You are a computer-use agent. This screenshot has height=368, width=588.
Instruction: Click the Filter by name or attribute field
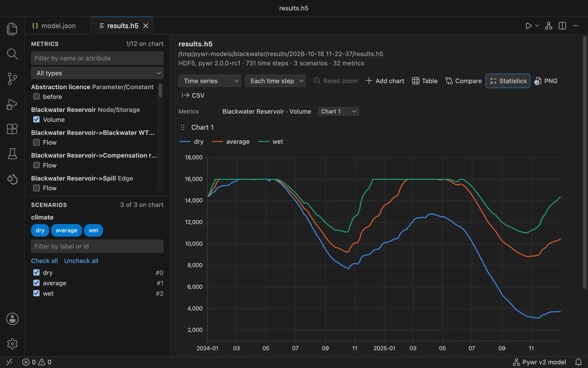[x=97, y=58]
